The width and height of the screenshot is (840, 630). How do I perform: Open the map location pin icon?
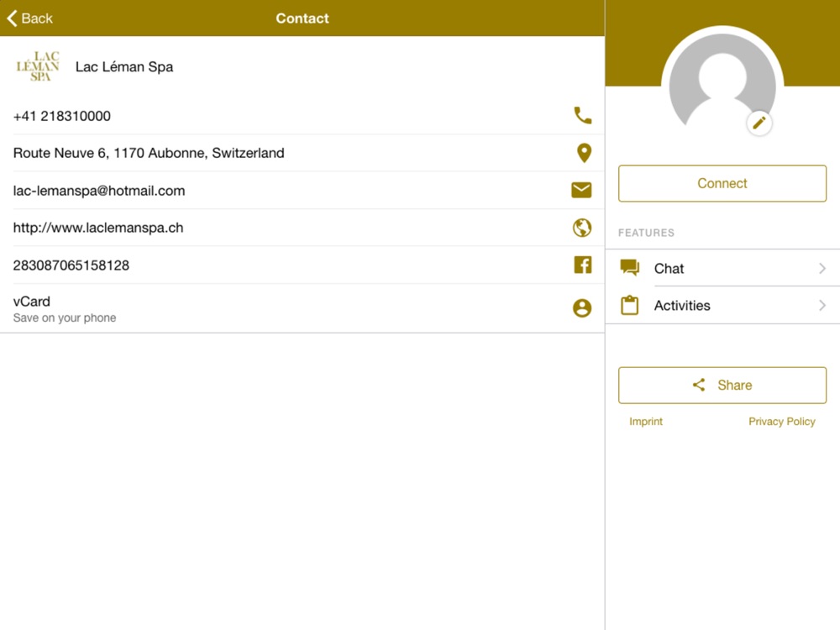click(x=584, y=153)
